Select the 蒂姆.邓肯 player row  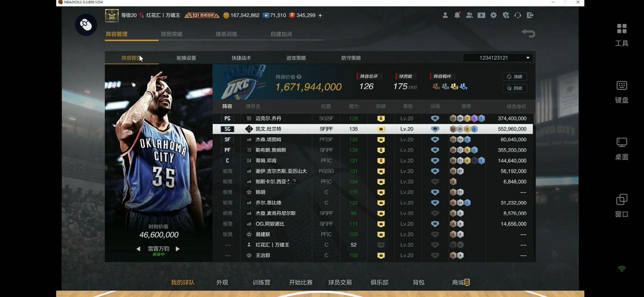[373, 160]
